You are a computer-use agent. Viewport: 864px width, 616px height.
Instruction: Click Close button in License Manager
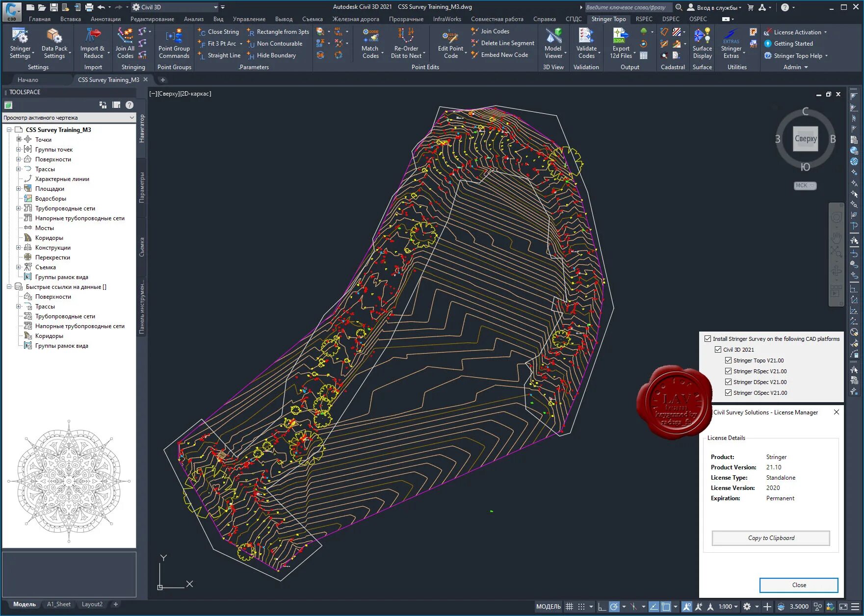799,585
